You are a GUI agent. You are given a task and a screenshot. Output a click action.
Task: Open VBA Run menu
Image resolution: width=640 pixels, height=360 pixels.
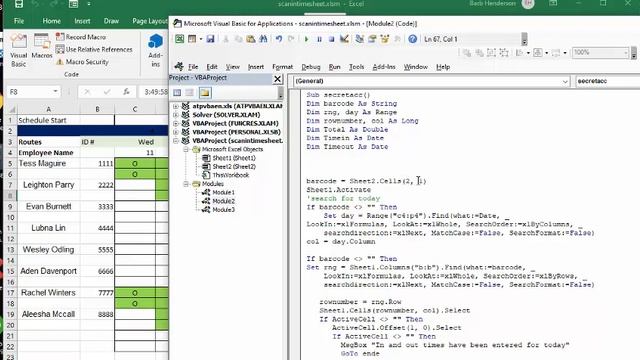(334, 67)
